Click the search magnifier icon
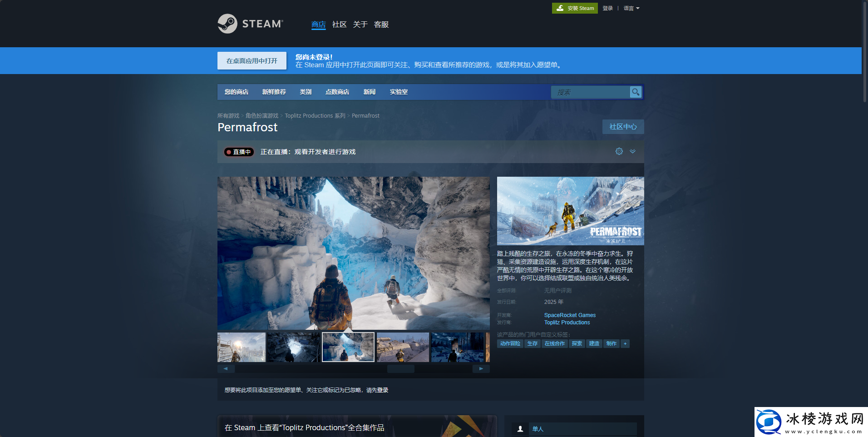The image size is (868, 437). click(636, 92)
